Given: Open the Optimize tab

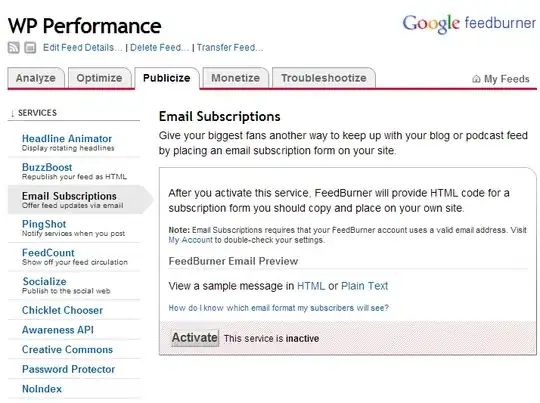Looking at the screenshot, I should (100, 78).
